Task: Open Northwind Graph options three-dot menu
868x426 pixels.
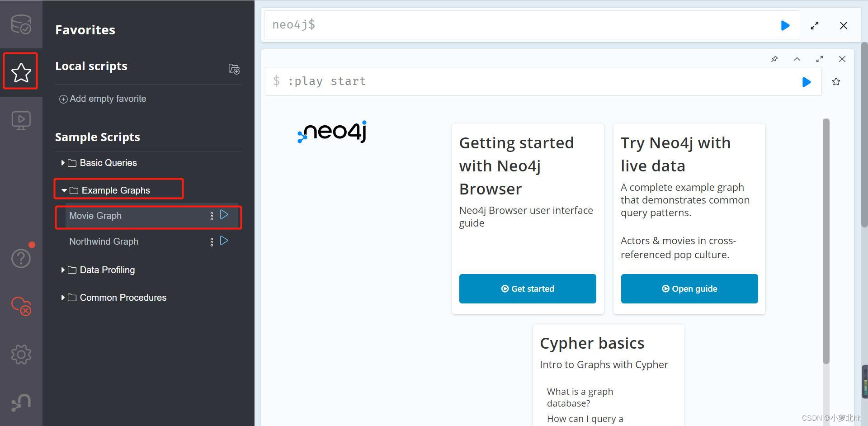Action: tap(212, 242)
